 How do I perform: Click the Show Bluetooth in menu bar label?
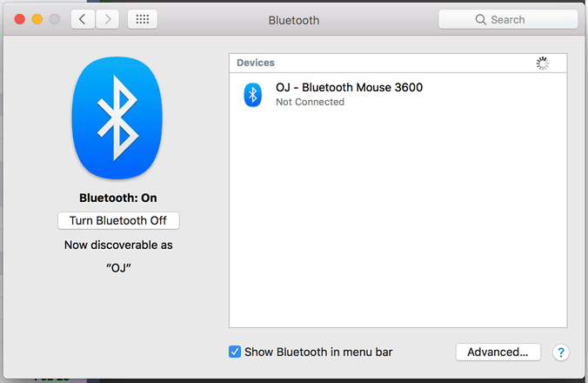point(318,352)
